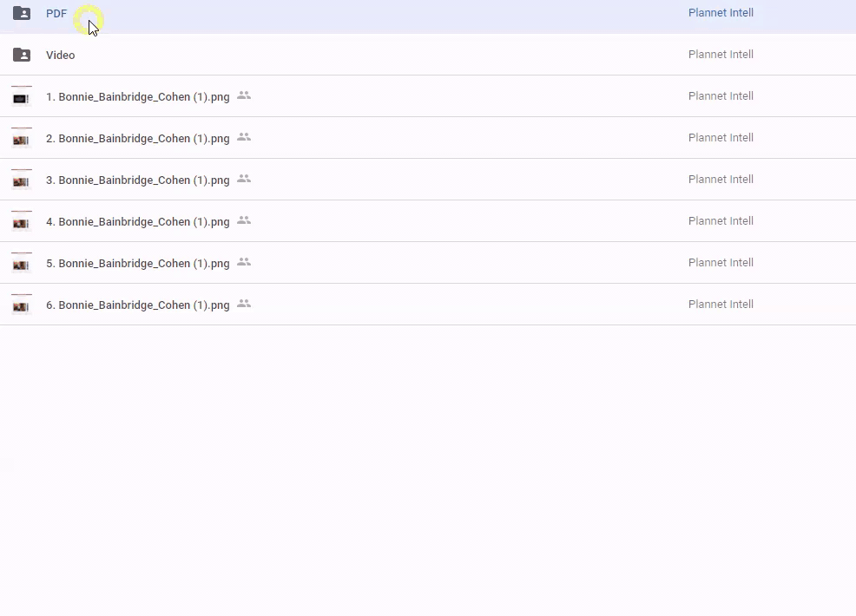This screenshot has width=856, height=616.
Task: Click shared people icon beside 1. Bonnie_Bainbridge_Cohen file
Action: 244,95
